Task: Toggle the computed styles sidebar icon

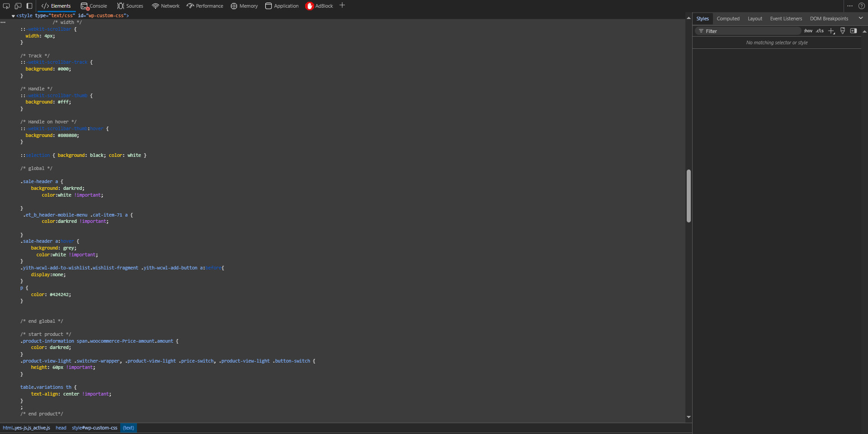Action: 854,31
